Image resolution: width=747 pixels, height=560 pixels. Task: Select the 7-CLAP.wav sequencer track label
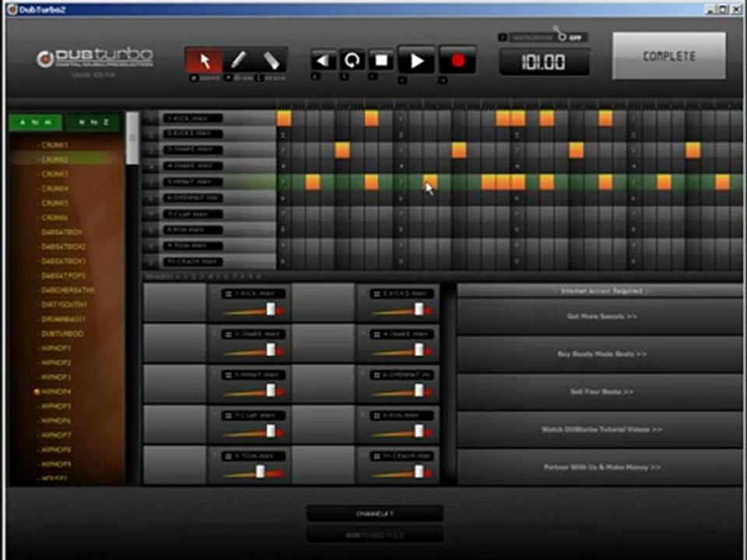point(192,214)
